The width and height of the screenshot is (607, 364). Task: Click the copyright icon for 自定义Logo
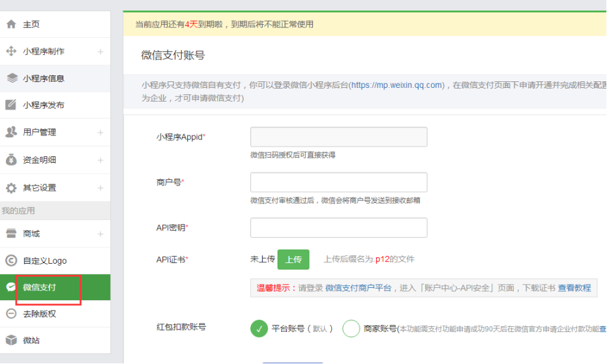(11, 260)
